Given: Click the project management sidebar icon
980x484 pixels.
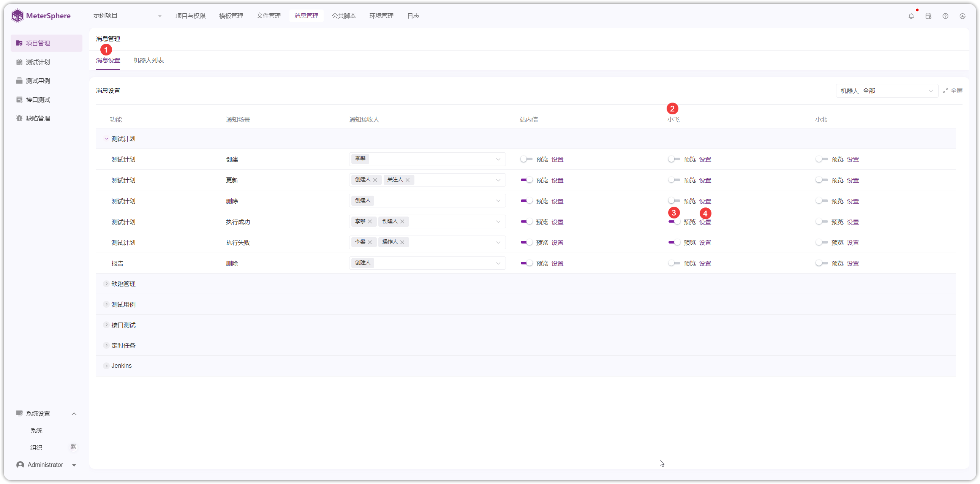Looking at the screenshot, I should [19, 43].
